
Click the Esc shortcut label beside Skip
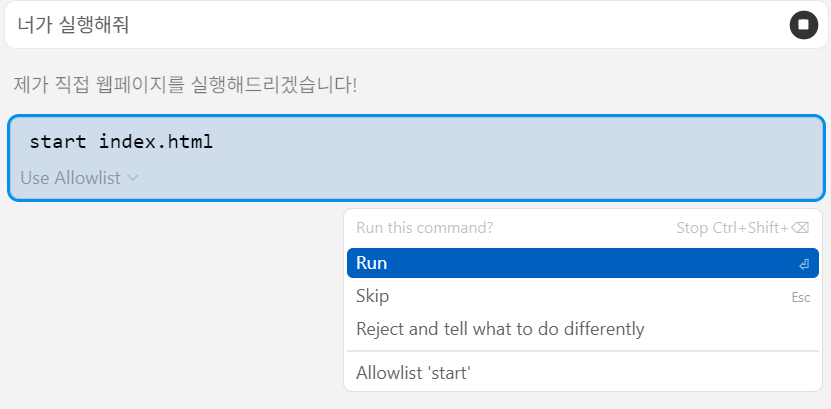point(801,297)
